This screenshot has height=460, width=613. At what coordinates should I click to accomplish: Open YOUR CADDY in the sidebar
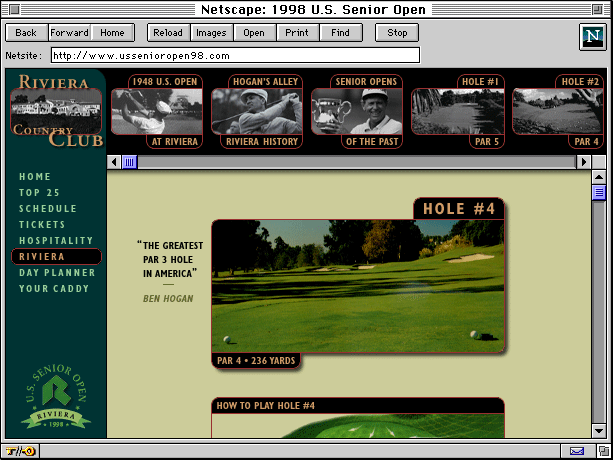(x=54, y=289)
